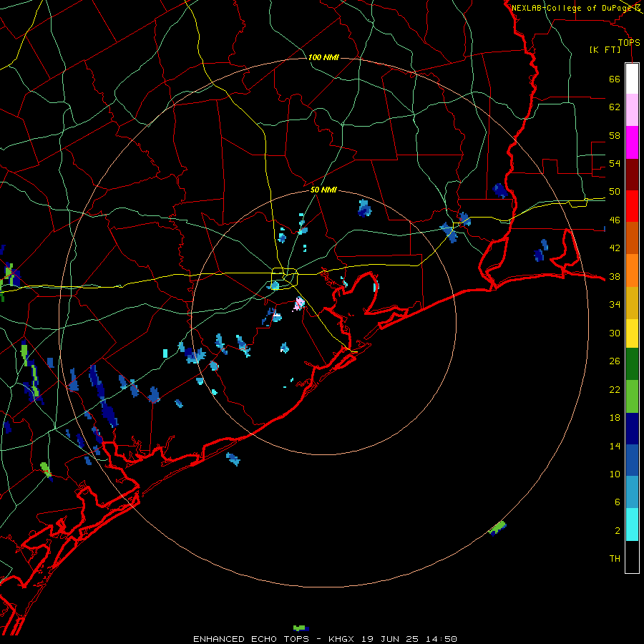Click the legend value "38"

[615, 277]
